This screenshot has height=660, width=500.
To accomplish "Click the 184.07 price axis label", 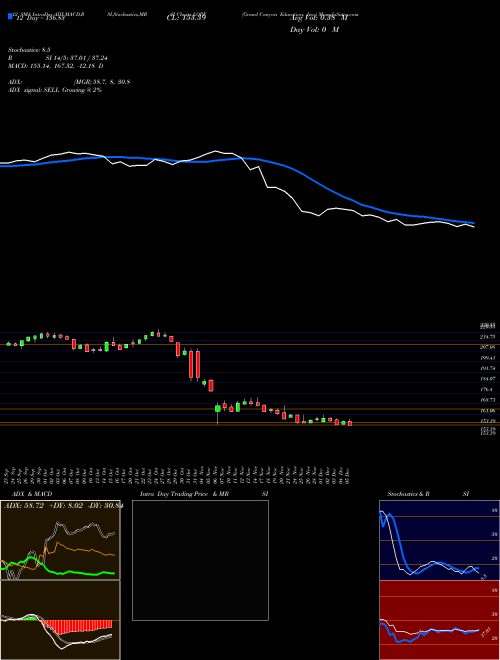I will click(x=488, y=379).
